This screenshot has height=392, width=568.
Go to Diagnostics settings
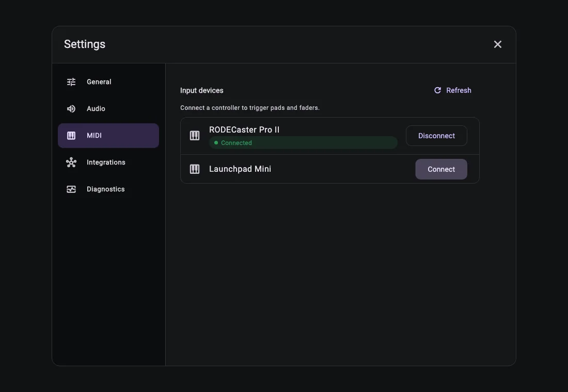(x=108, y=189)
